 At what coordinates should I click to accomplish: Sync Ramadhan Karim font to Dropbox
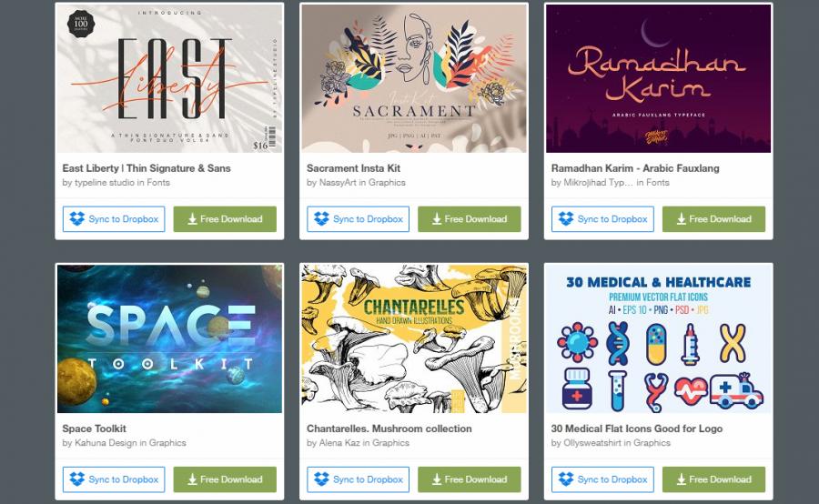602,219
